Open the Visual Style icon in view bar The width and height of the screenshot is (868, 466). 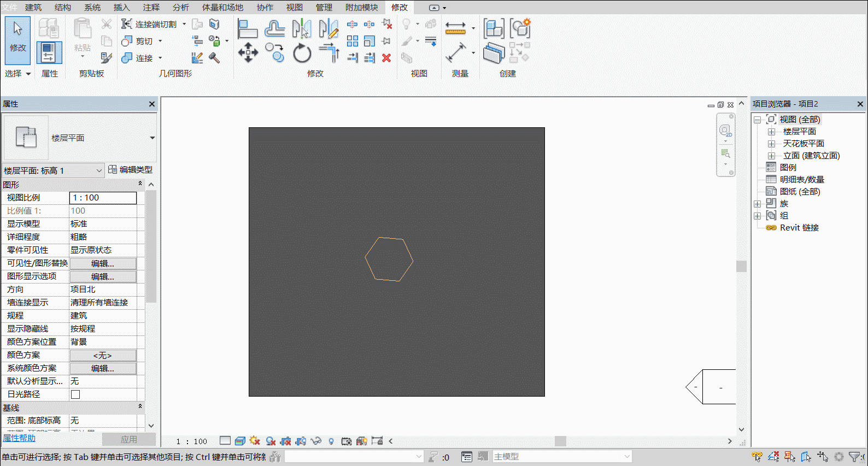tap(240, 441)
